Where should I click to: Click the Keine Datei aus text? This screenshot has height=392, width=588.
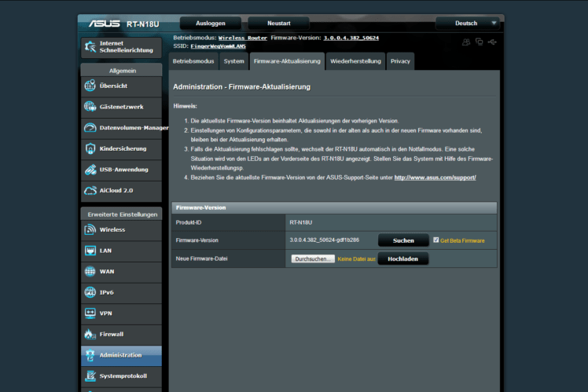(x=356, y=259)
